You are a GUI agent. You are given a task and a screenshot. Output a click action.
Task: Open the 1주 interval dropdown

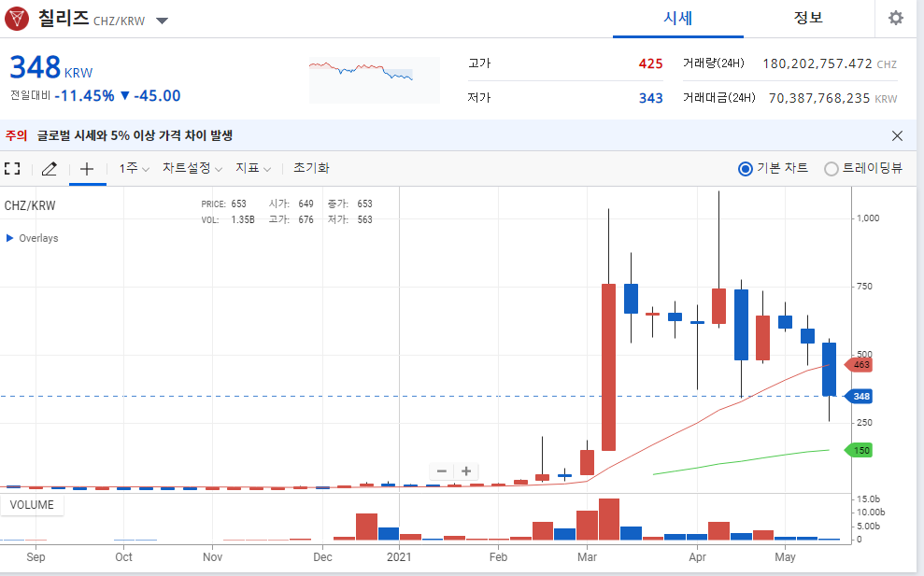[134, 169]
